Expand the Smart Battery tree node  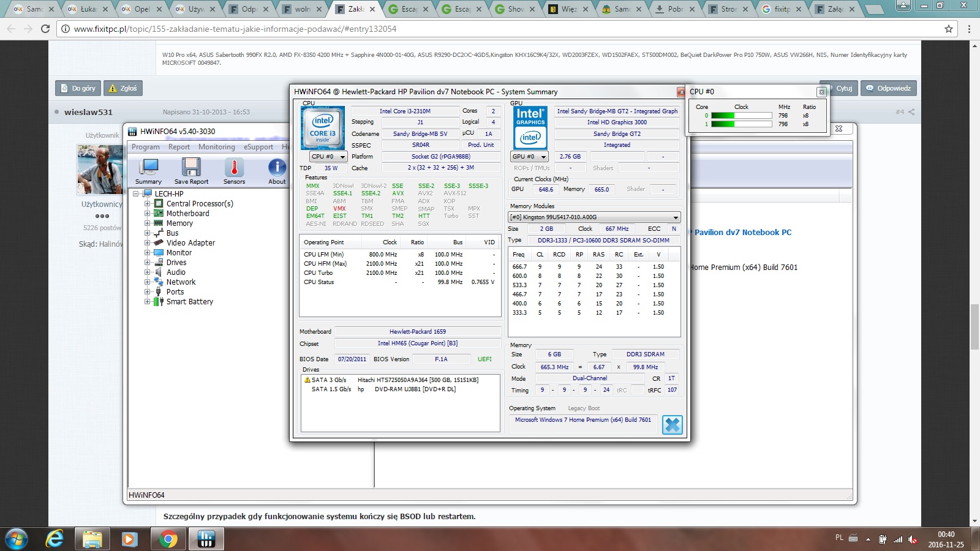click(147, 302)
